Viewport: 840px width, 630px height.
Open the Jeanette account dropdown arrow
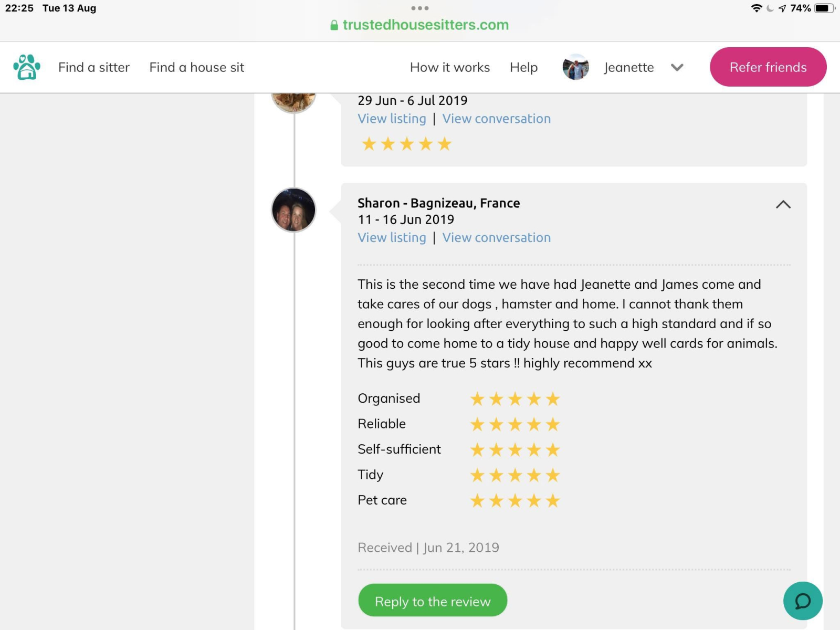(677, 67)
